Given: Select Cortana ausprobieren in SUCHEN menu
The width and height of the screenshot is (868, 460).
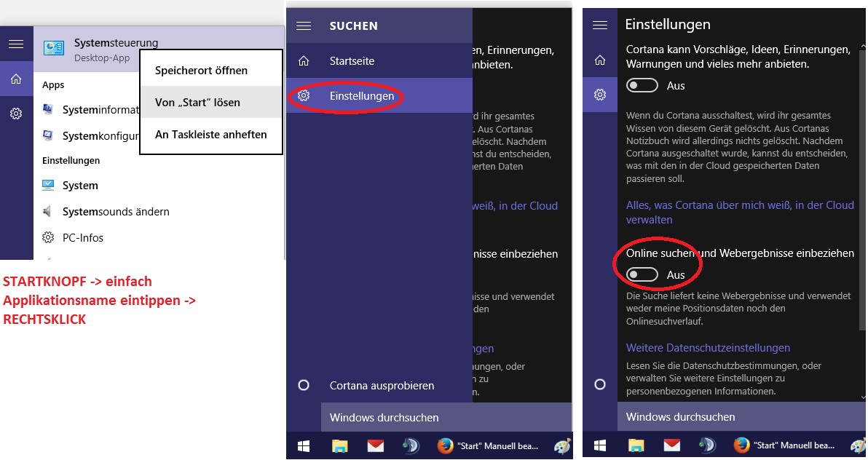Looking at the screenshot, I should pyautogui.click(x=380, y=385).
